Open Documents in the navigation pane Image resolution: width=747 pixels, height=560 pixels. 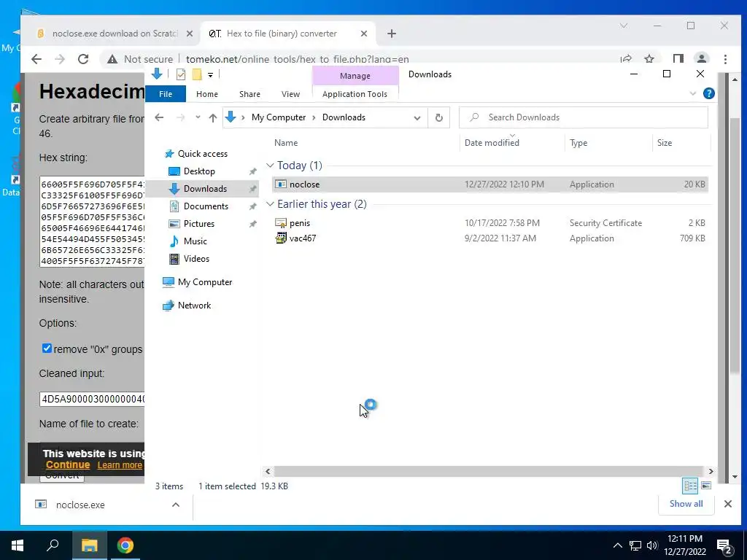[205, 206]
